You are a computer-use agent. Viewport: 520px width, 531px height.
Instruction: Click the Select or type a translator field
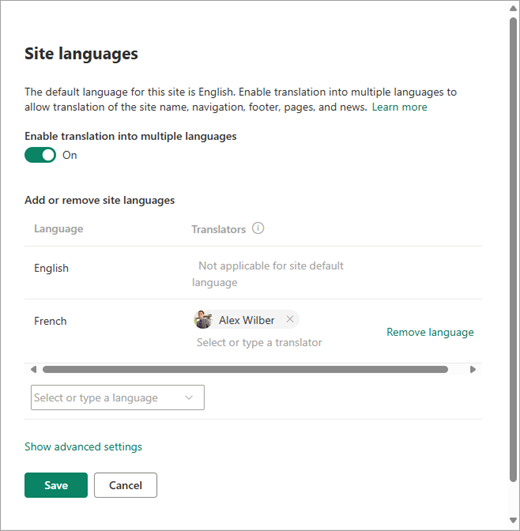coord(259,342)
